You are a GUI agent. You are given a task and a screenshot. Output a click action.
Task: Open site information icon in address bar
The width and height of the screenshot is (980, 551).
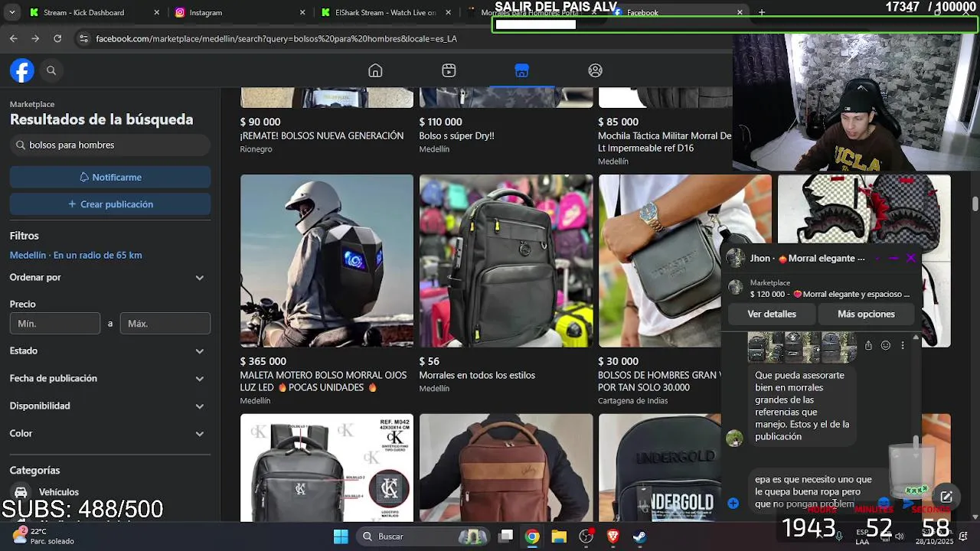[x=83, y=38]
